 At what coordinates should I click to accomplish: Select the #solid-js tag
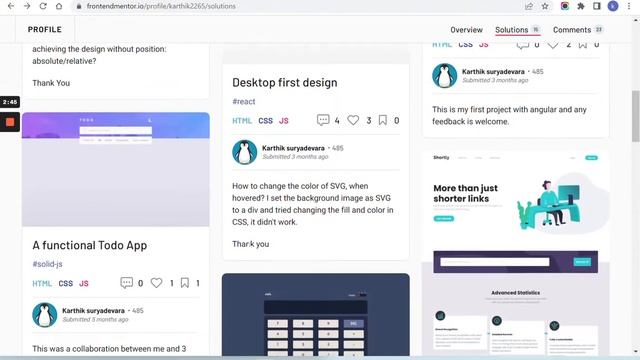(x=47, y=264)
